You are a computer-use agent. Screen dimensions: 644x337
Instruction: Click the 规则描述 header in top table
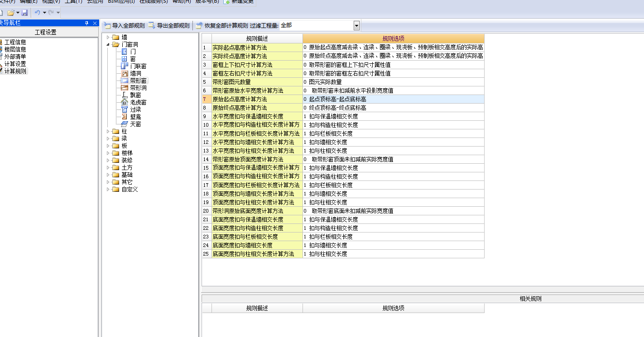(257, 38)
